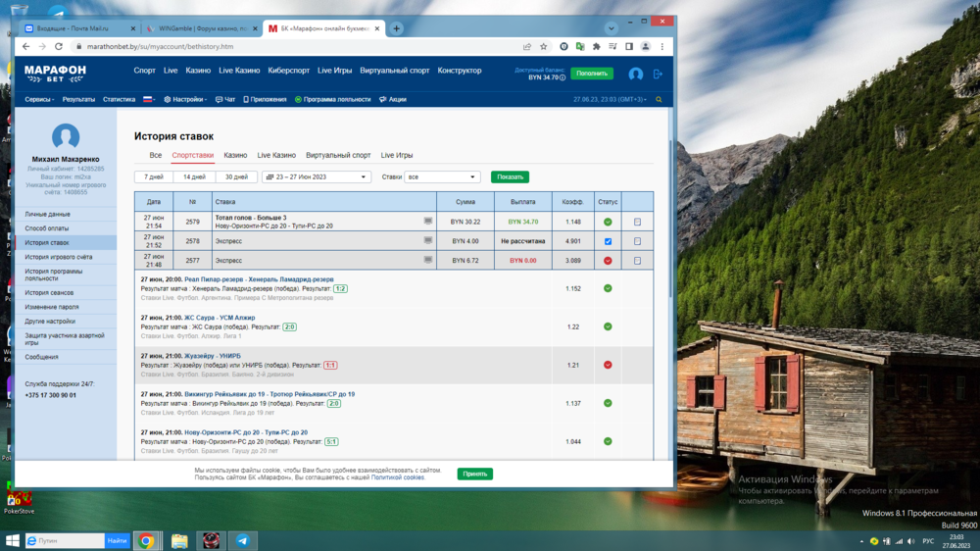Click the logout icon in site header
Screen dimensions: 980x551
(658, 74)
